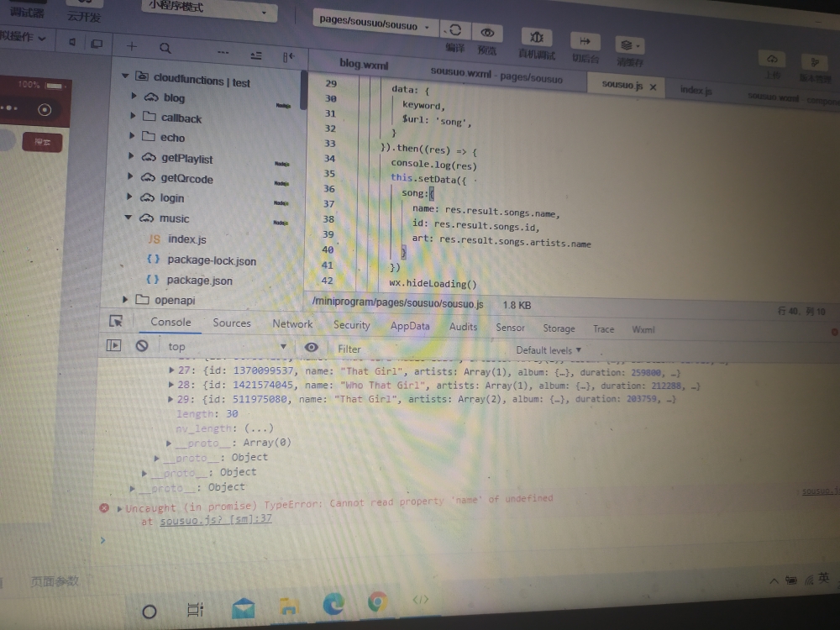Click the simulator capsule record circle icon
Viewport: 840px width, 630px height.
click(x=45, y=110)
